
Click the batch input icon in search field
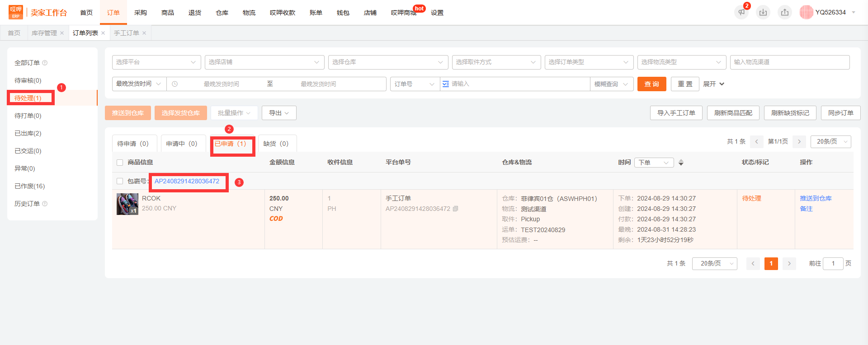[x=446, y=84]
